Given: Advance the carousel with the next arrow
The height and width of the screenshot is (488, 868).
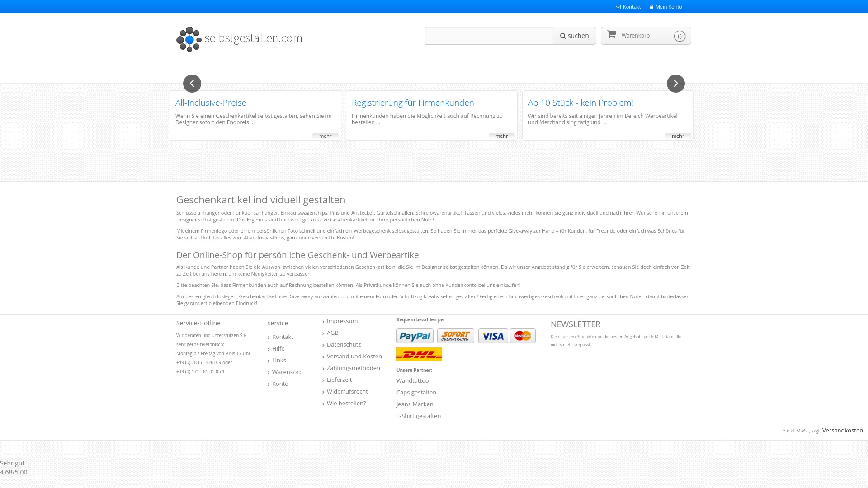Looking at the screenshot, I should tap(675, 84).
